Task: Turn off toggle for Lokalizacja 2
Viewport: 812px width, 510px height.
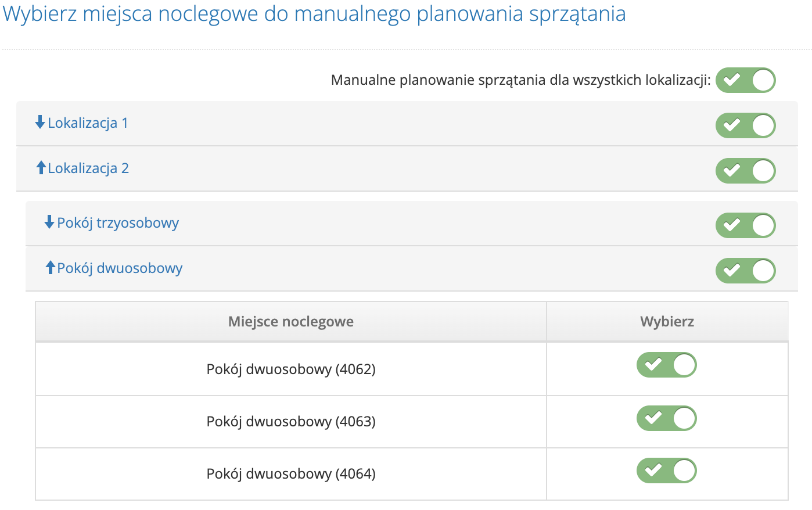Action: tap(745, 170)
